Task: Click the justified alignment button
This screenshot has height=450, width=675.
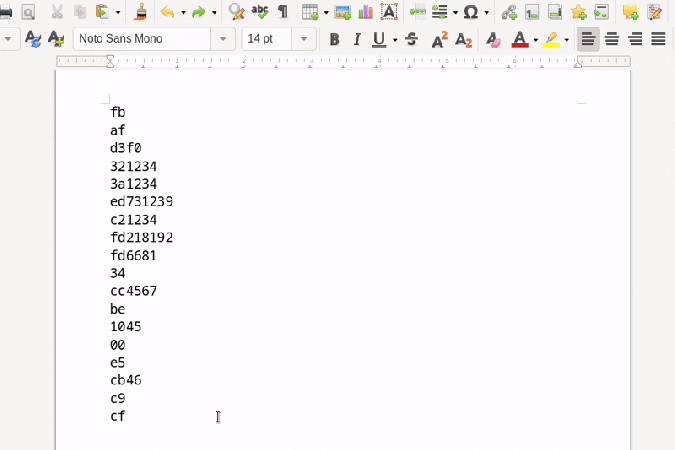Action: pos(658,40)
